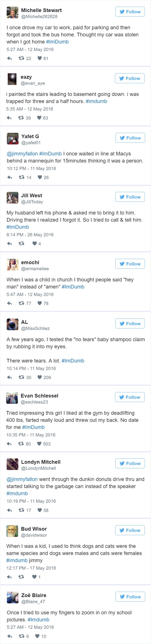Open @jimmyfallon mention in Yafet G's tweet

tap(22, 153)
